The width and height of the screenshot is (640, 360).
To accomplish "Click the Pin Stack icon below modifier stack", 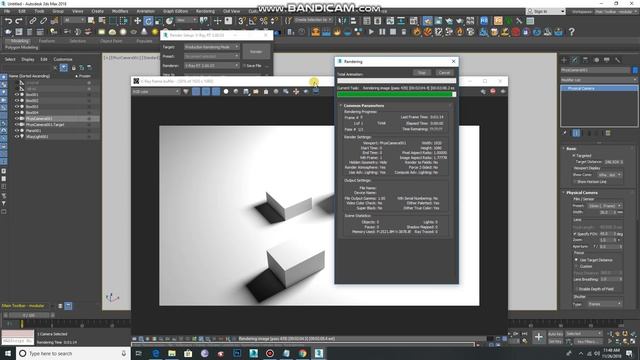I will 565,133.
